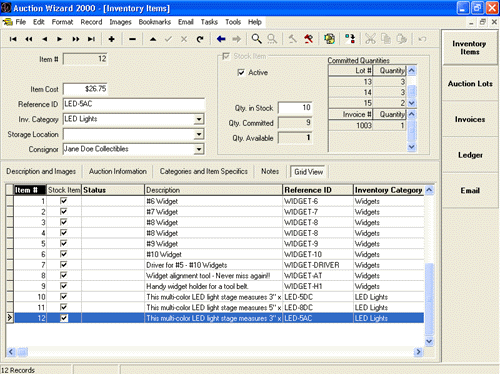
Task: Toggle stock checkbox for LED-5AC row
Action: 64,318
